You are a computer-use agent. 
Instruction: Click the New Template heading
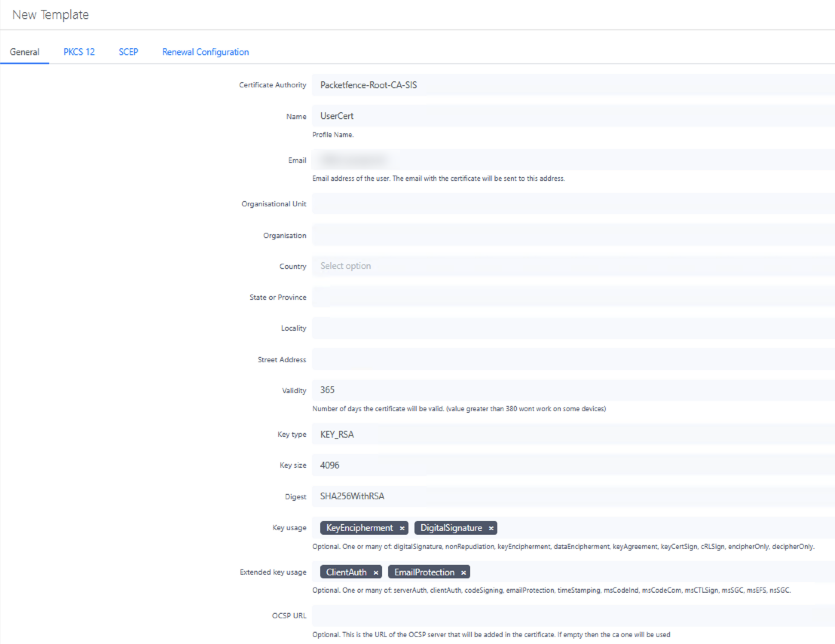point(50,15)
